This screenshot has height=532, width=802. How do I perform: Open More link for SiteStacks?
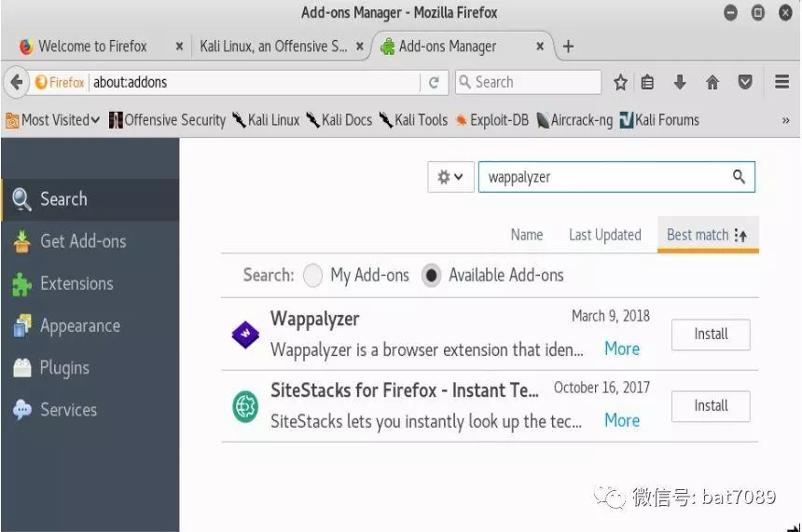pyautogui.click(x=621, y=420)
